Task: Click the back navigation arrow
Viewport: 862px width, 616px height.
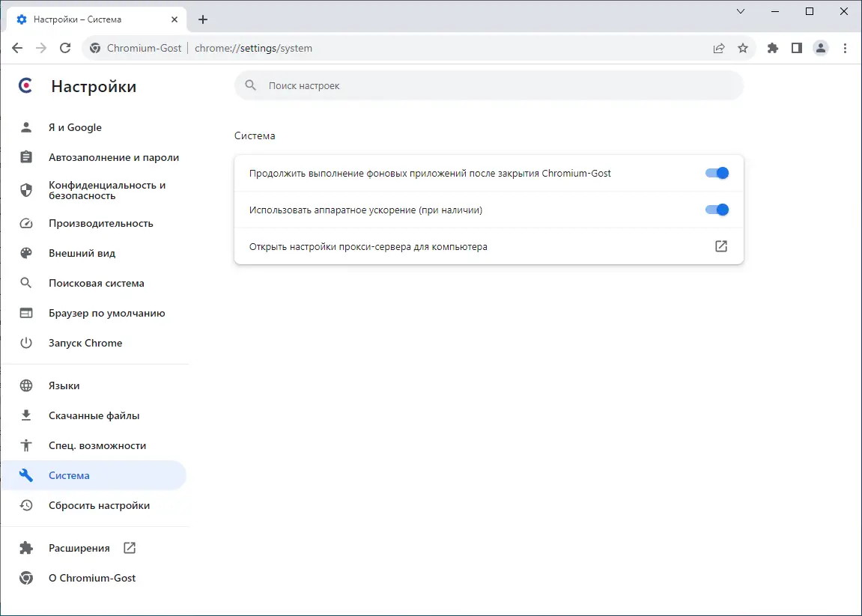Action: (x=17, y=48)
